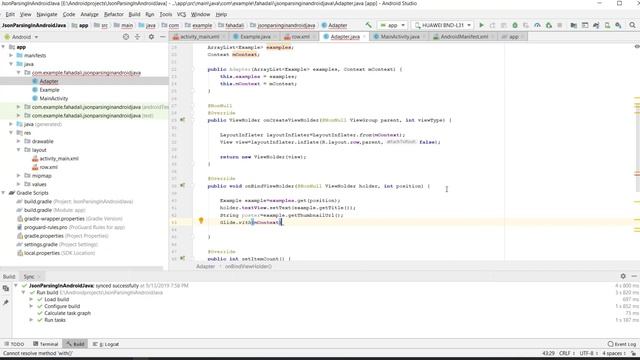Select the Adapter class in project tree
This screenshot has width=640, height=360.
point(49,81)
